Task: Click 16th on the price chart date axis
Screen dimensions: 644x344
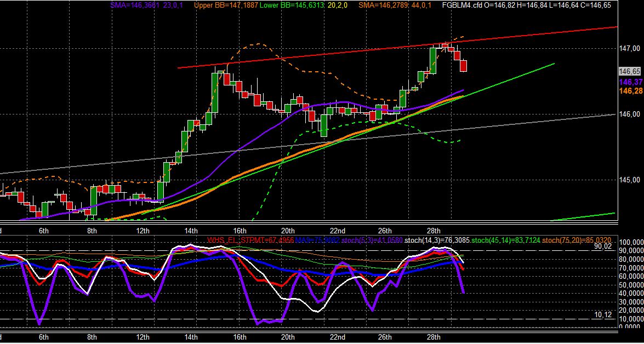Action: tap(240, 230)
